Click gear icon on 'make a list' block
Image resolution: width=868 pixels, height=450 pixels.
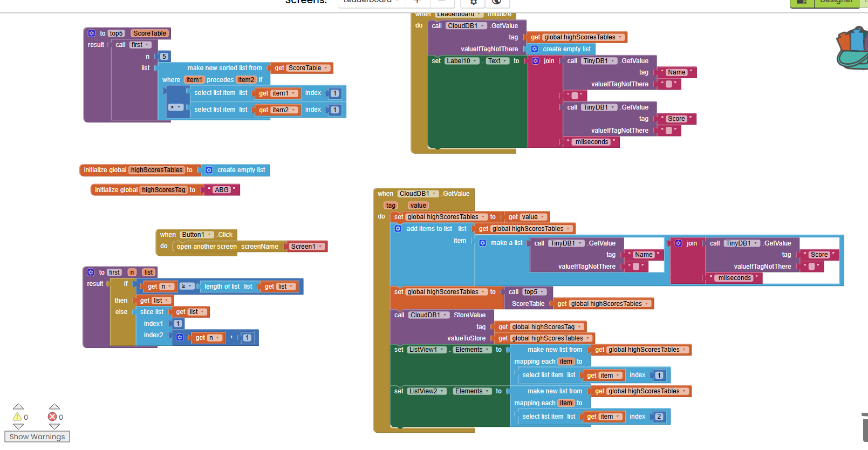pyautogui.click(x=483, y=243)
